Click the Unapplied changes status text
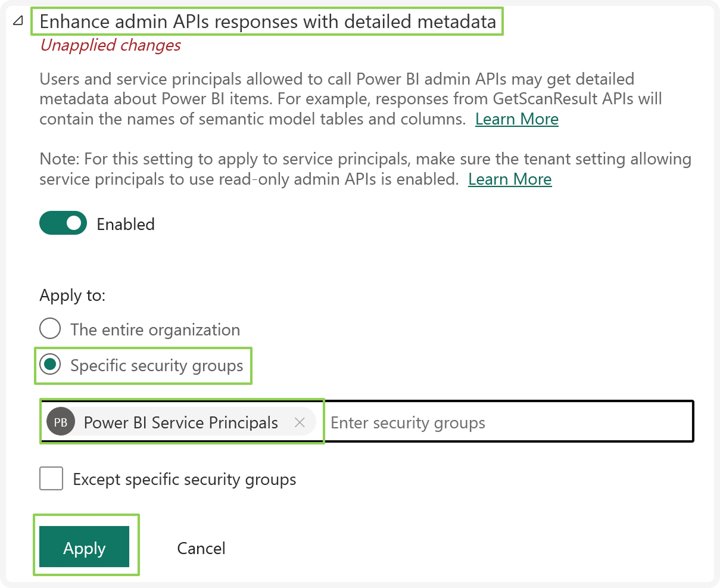The image size is (720, 588). click(110, 45)
